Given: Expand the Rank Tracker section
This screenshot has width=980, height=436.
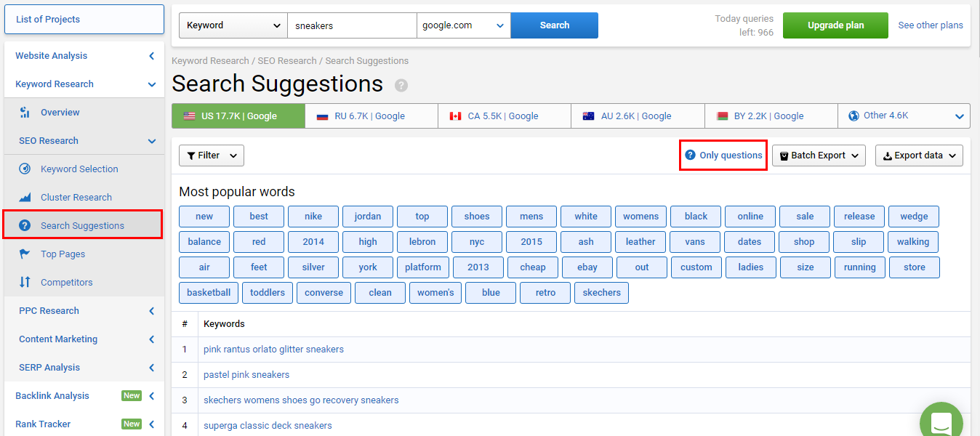Looking at the screenshot, I should (x=152, y=424).
